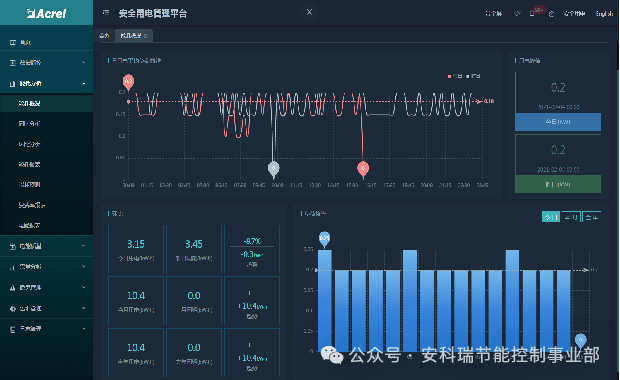This screenshot has height=380, width=620.
Task: Open the first sidebar menu item label
Action: point(26,42)
